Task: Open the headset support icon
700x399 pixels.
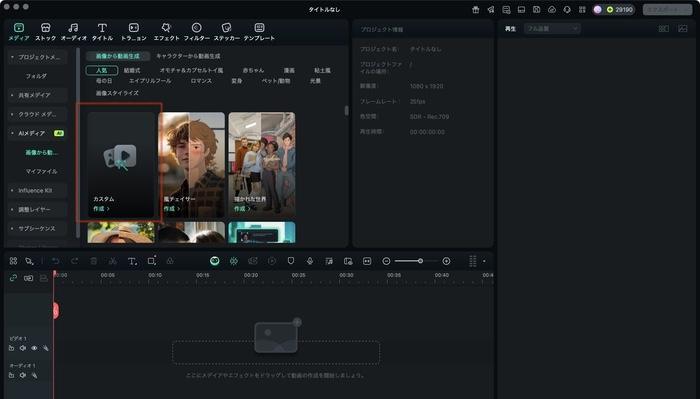Action: [567, 9]
